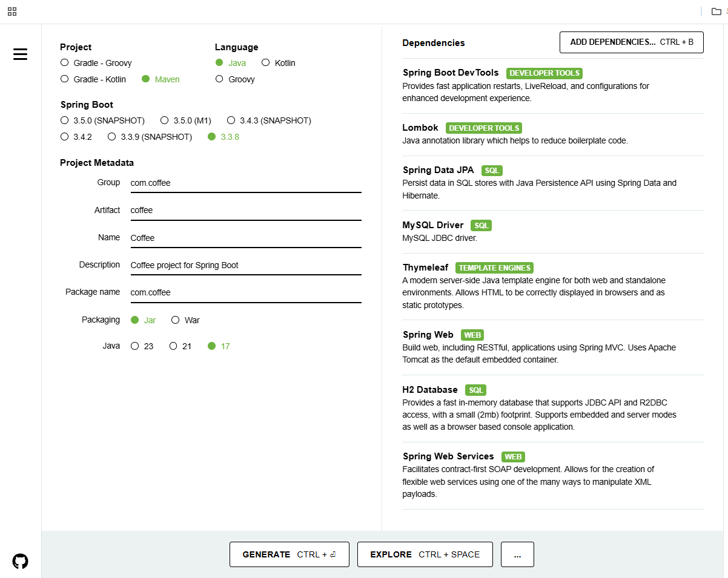Click H2 Database dependency title

[x=430, y=390]
